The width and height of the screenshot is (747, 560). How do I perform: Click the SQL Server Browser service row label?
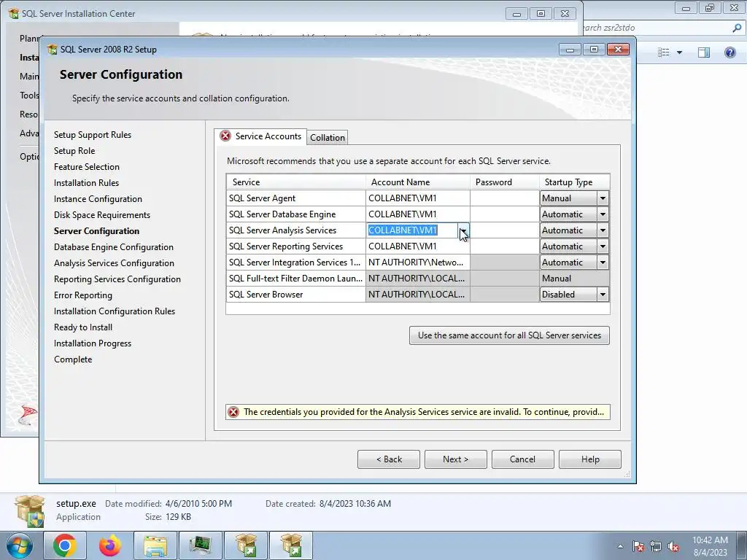pyautogui.click(x=266, y=295)
